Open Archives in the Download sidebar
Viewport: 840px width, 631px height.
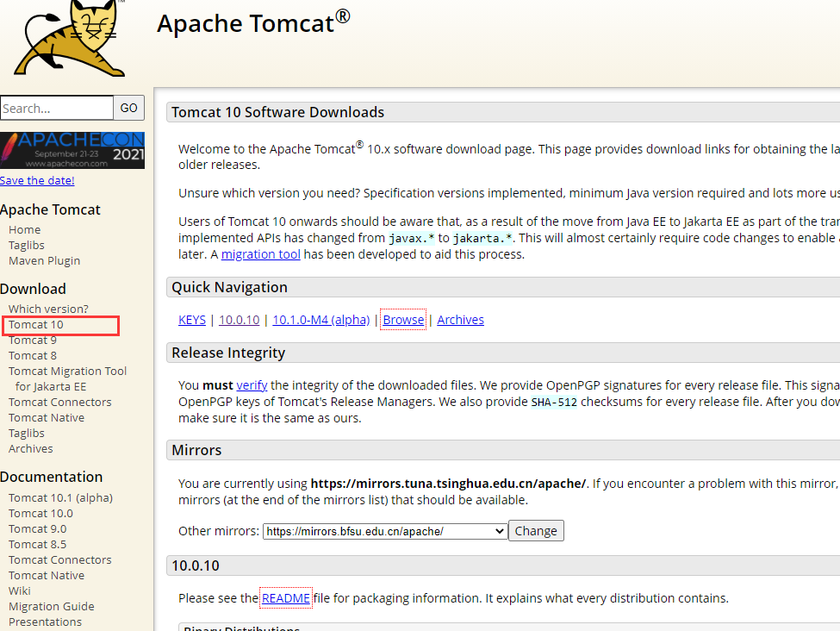pos(30,449)
